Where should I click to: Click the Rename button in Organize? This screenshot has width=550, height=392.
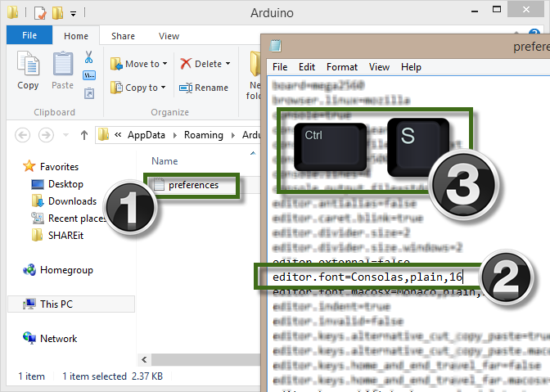tap(204, 88)
